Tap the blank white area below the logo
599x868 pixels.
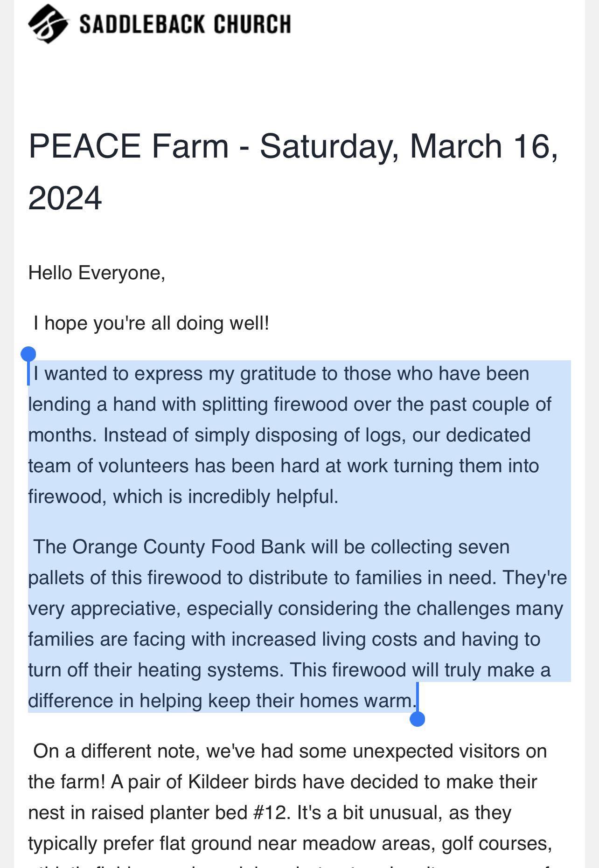(299, 79)
